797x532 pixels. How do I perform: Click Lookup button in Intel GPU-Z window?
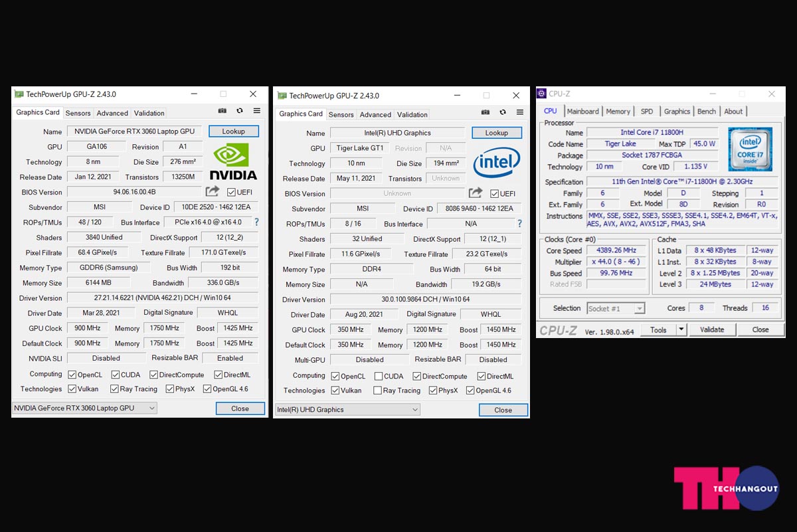[497, 133]
